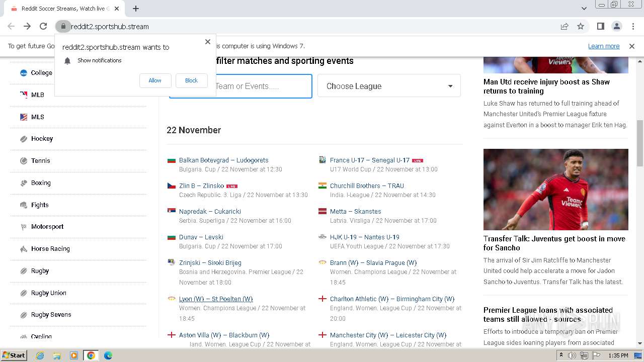
Task: Open Transfer Talk Juventus Sancho headline
Action: (554, 243)
